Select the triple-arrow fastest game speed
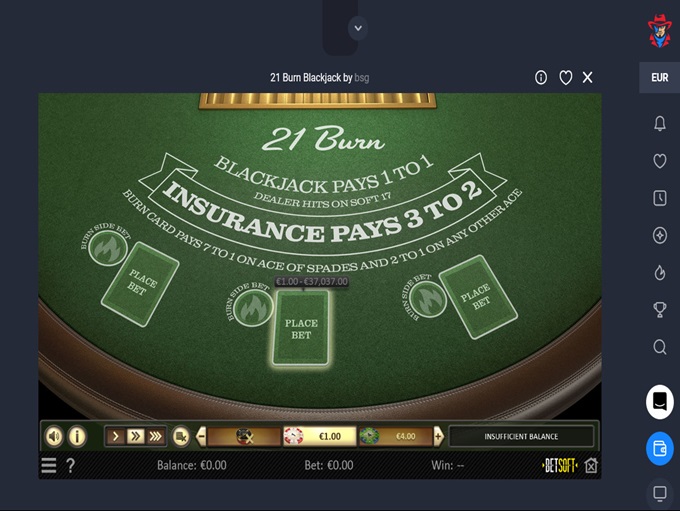 pos(156,436)
